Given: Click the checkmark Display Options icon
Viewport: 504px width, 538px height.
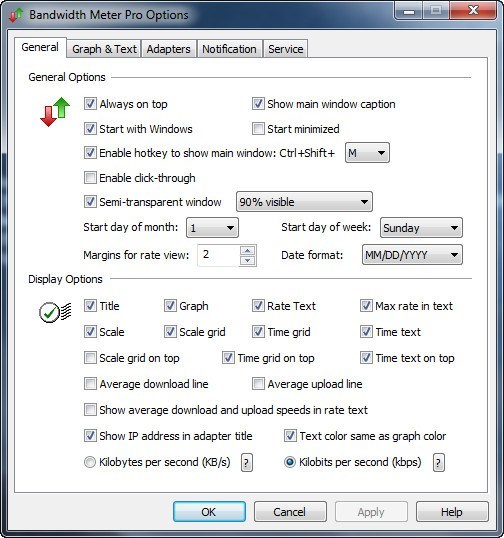Looking at the screenshot, I should click(x=55, y=312).
